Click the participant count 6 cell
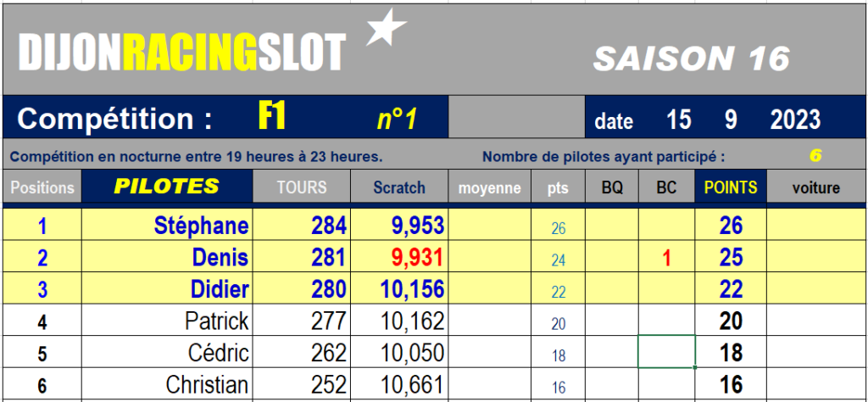 (815, 155)
